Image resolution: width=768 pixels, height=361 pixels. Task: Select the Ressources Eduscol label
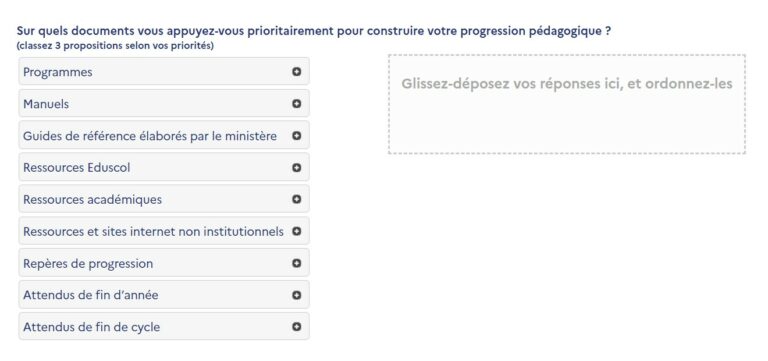(x=76, y=168)
